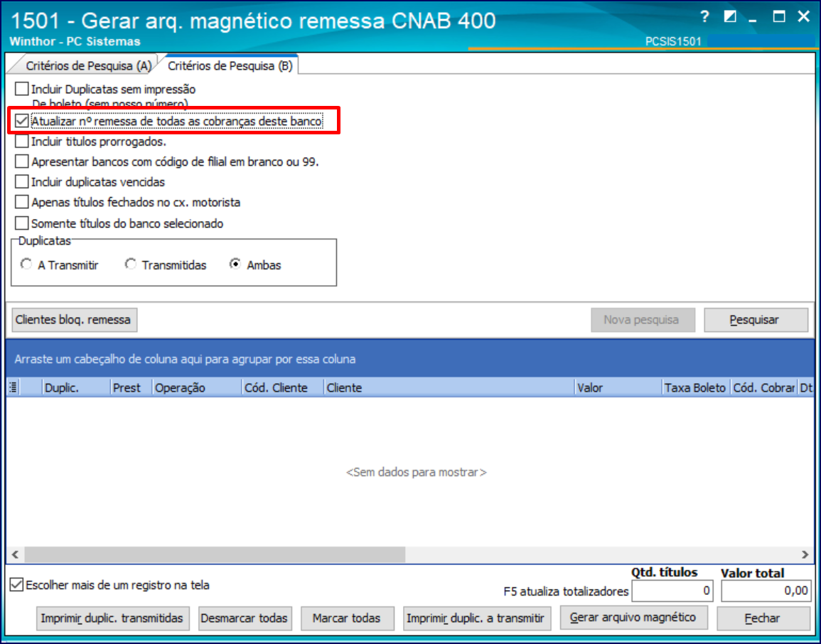Viewport: 821px width, 644px height.
Task: Close the window with the X icon
Action: coord(804,17)
